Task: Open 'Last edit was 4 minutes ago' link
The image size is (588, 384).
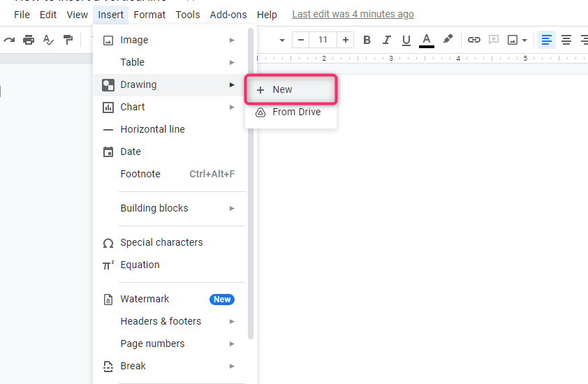Action: (353, 14)
